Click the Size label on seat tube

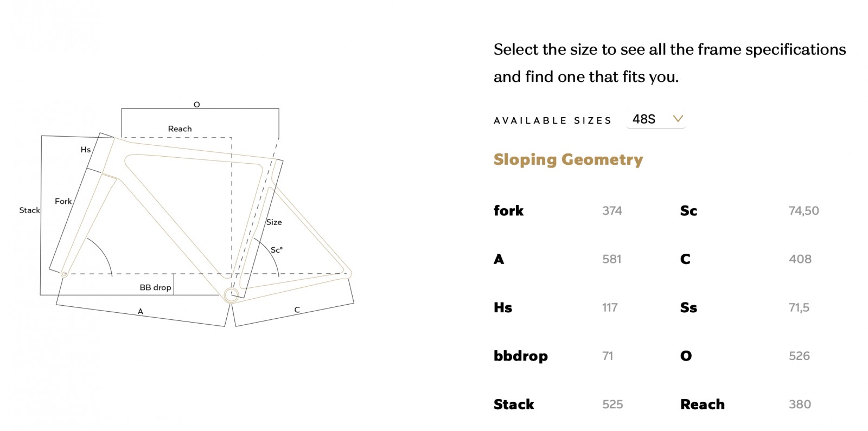click(x=274, y=222)
